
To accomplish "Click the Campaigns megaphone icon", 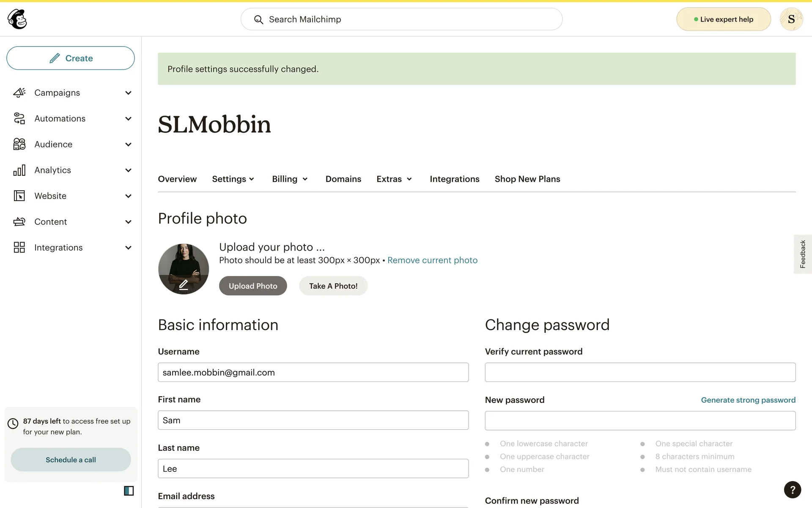I will point(19,93).
